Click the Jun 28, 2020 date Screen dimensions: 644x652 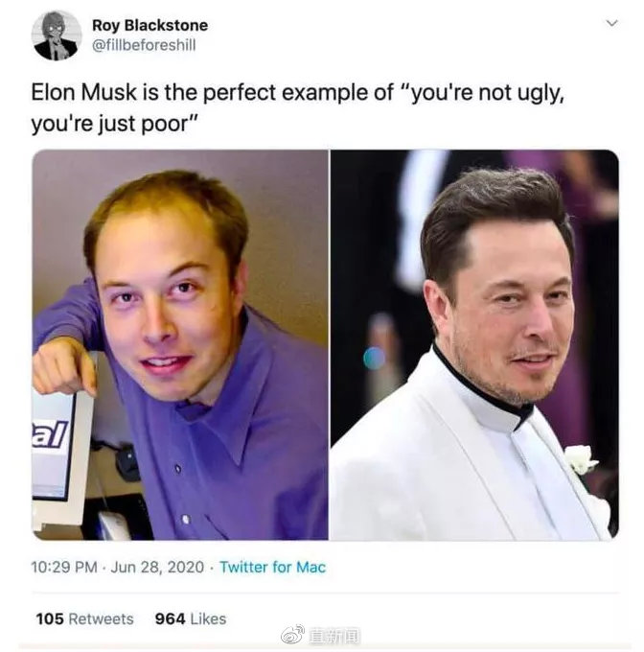point(157,568)
